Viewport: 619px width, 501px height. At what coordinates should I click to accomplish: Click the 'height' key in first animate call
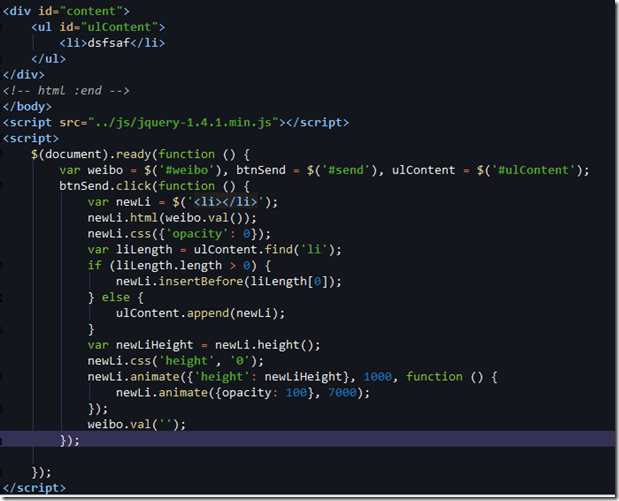(x=222, y=377)
